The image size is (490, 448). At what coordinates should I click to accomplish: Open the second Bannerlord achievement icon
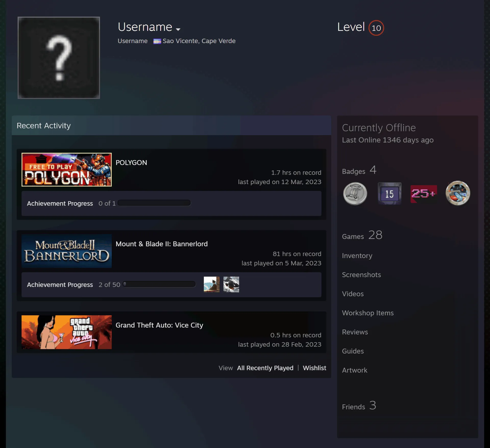(x=231, y=284)
